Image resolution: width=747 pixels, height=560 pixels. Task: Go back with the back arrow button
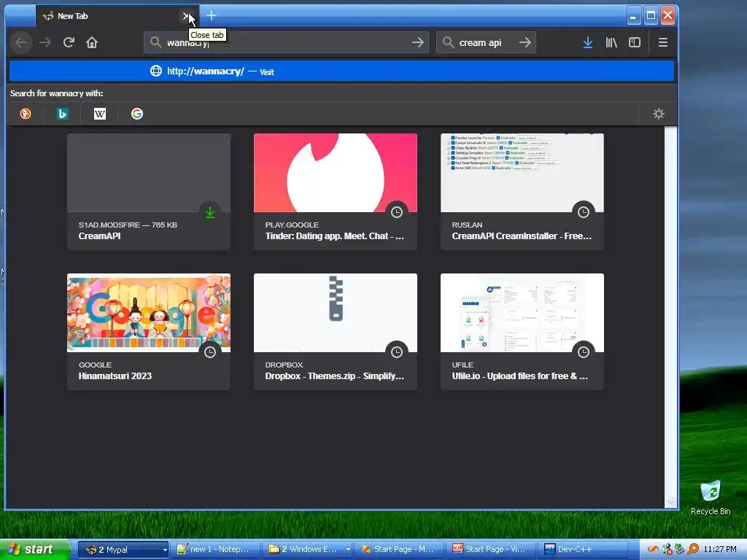coord(21,43)
